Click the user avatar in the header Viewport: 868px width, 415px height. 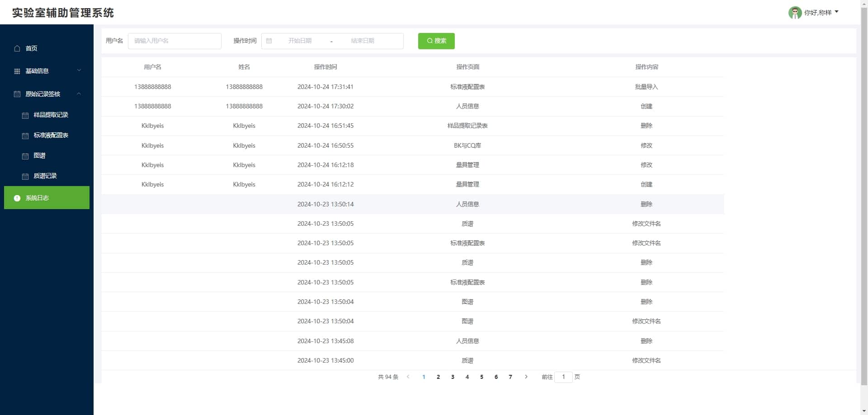(795, 13)
